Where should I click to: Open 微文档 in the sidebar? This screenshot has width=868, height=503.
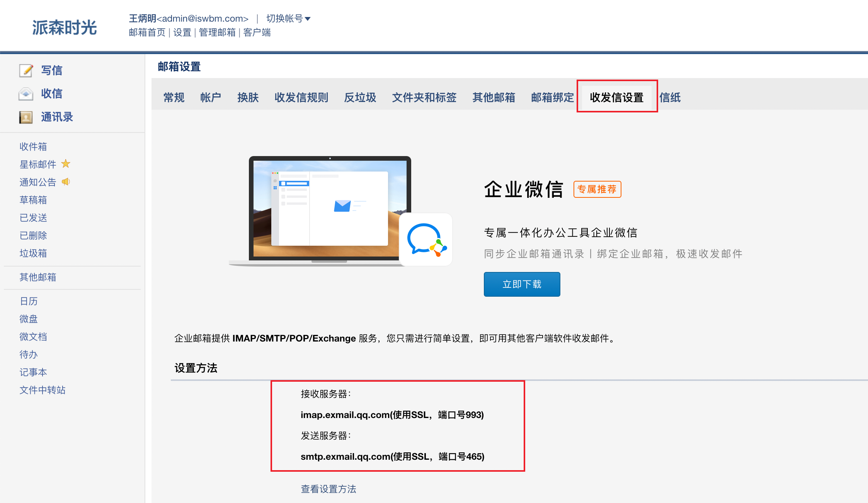click(33, 336)
